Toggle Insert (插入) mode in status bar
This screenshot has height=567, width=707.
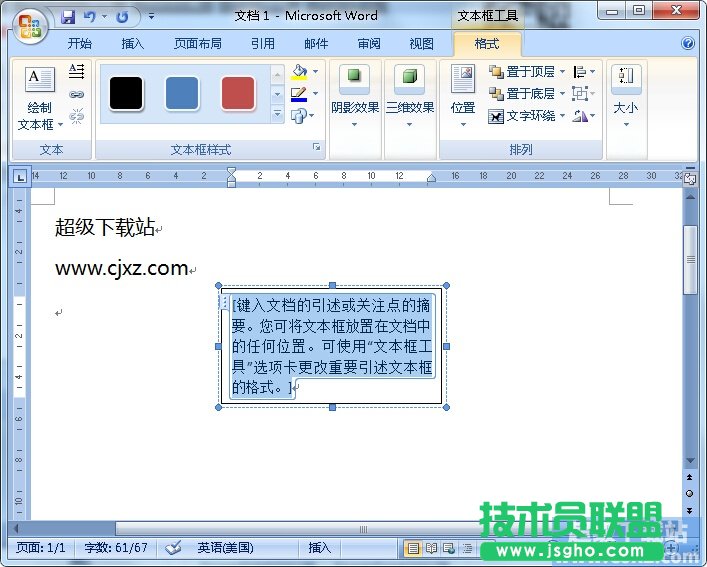pos(319,548)
